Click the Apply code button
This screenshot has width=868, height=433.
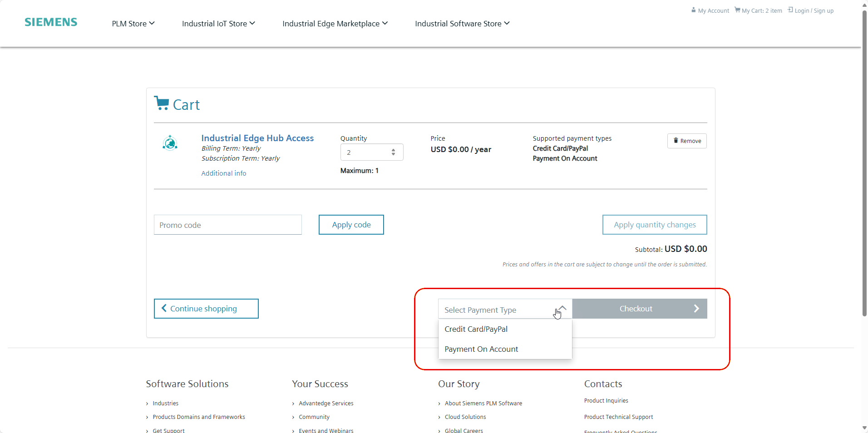click(351, 224)
